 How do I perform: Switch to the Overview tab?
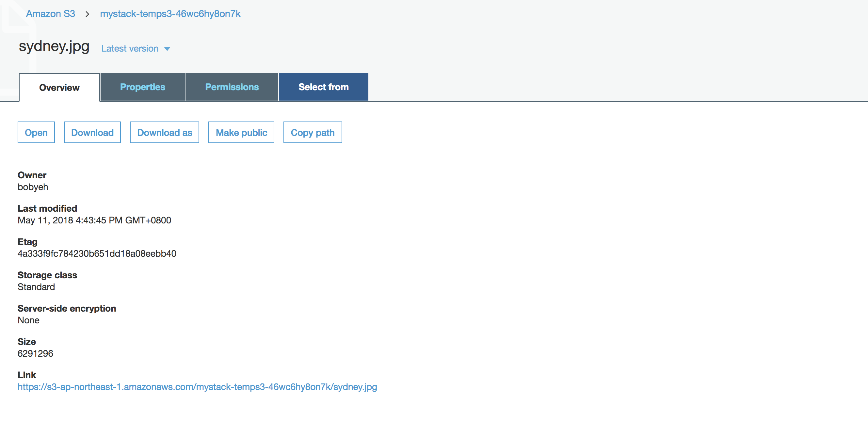[59, 88]
